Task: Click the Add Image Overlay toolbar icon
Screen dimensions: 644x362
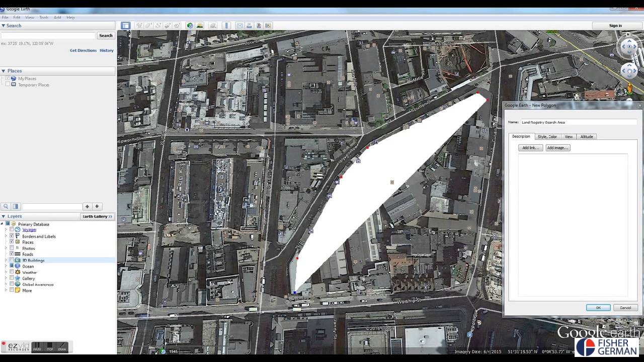Action: tap(168, 26)
